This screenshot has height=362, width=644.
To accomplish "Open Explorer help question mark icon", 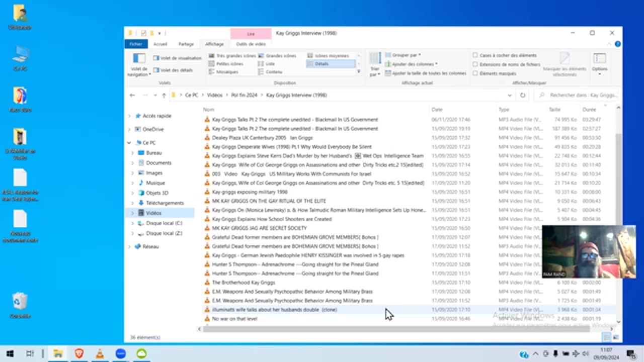I will click(x=617, y=44).
